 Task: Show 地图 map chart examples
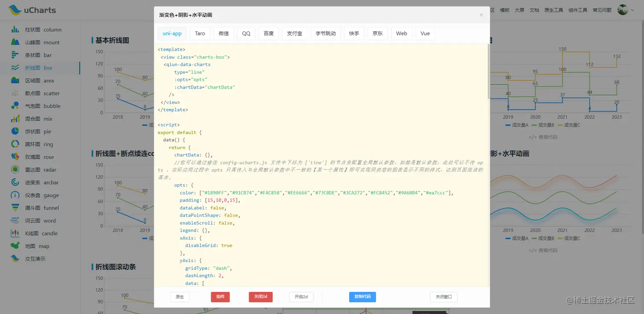[x=40, y=246]
